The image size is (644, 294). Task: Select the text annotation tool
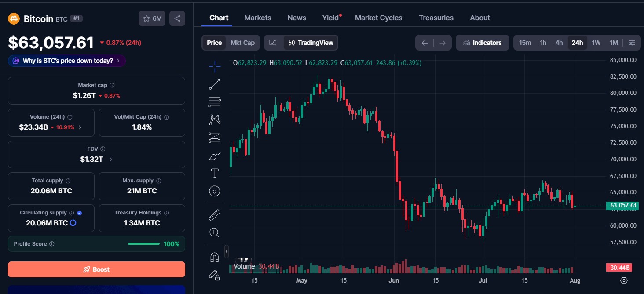215,173
